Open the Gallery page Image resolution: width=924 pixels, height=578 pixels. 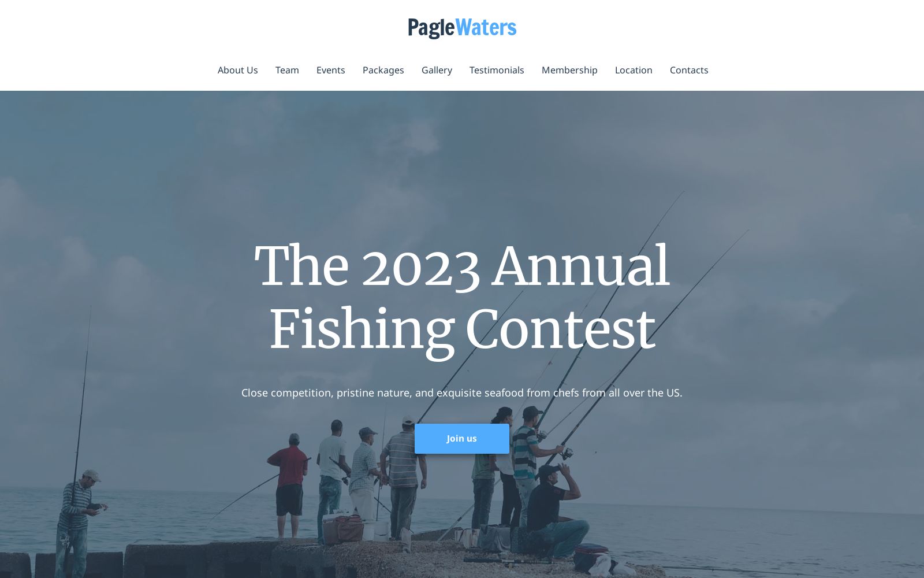pos(437,70)
